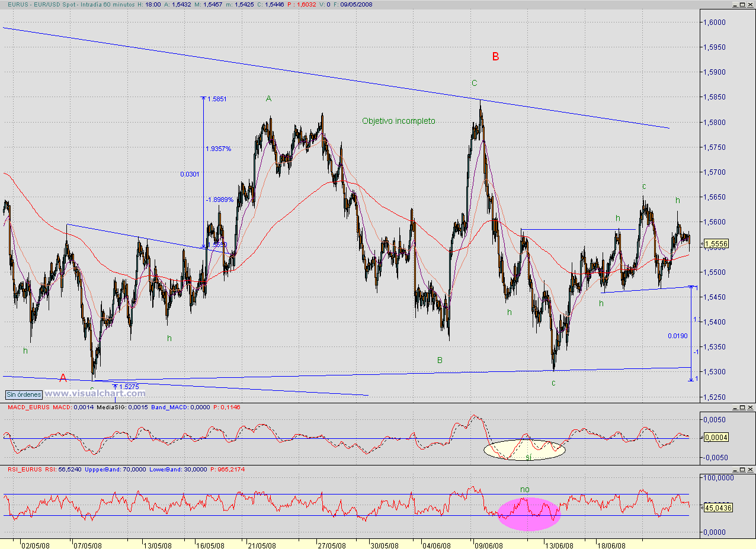Screen dimensions: 756x549
Task: Click the 04/06/08 date on the time axis
Action: 437,545
